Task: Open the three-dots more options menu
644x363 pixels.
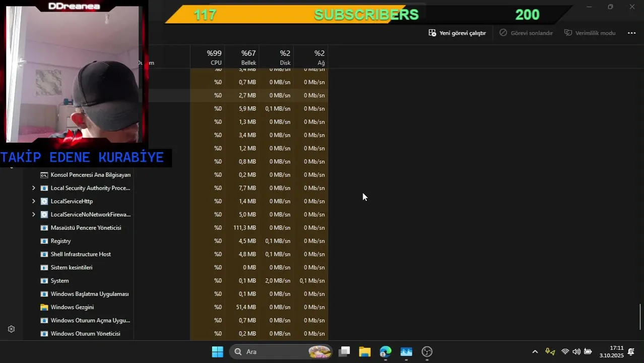Action: (631, 33)
